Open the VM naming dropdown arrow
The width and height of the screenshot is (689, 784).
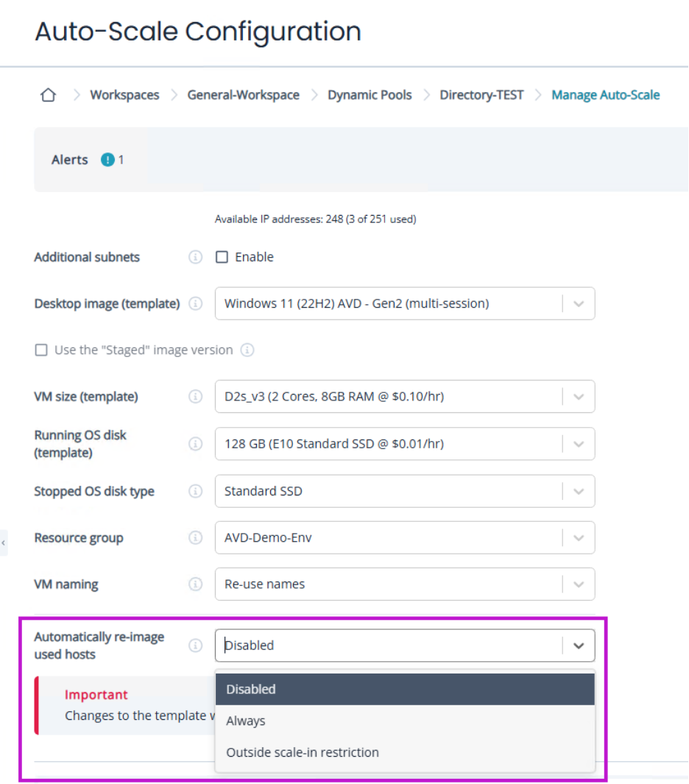coord(579,585)
